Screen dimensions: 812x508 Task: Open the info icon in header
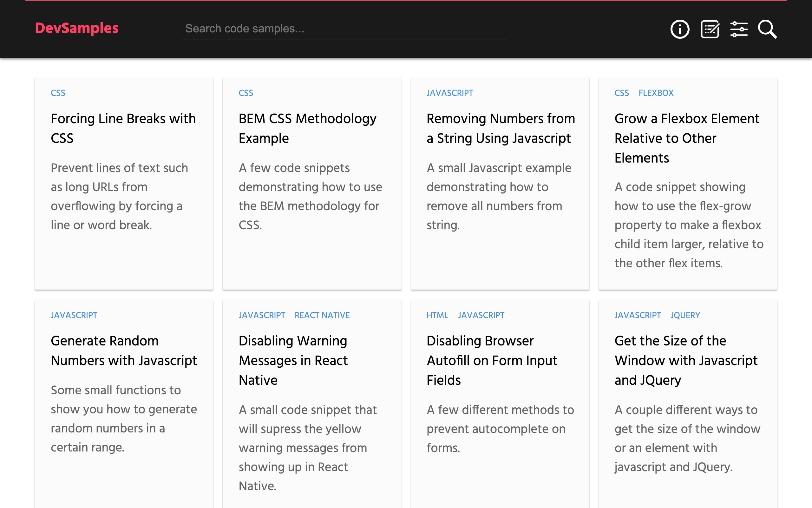pos(680,29)
